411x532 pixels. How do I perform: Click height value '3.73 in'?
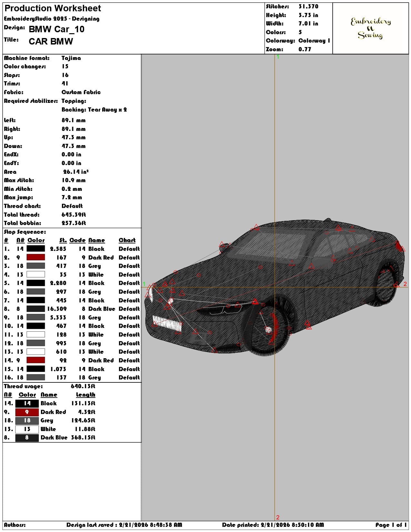click(x=308, y=15)
